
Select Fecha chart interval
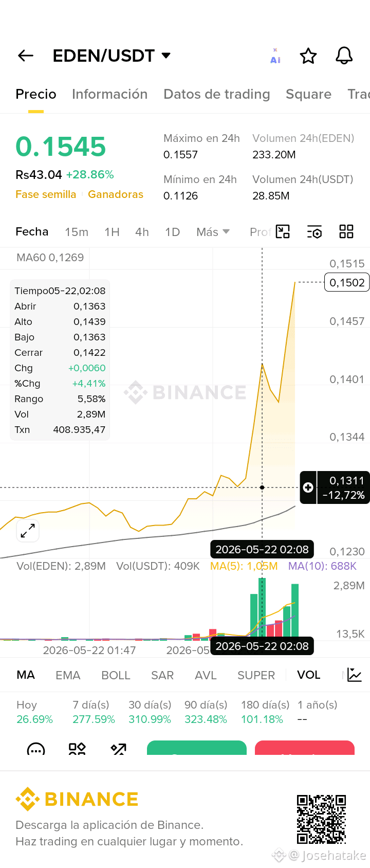(x=32, y=231)
